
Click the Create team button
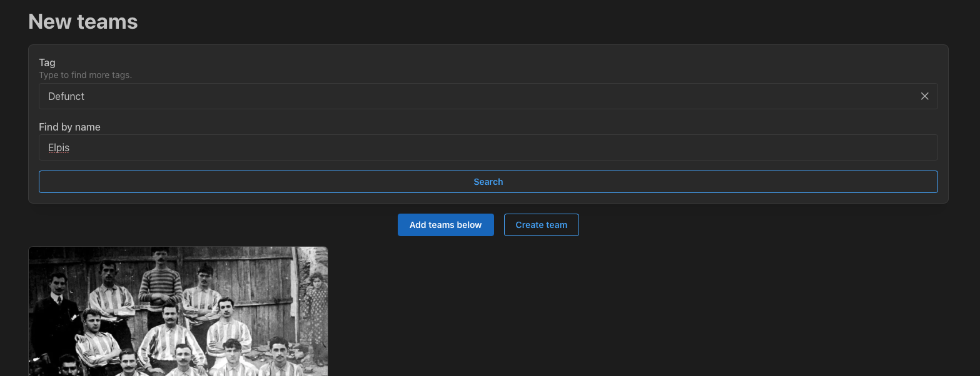point(541,225)
